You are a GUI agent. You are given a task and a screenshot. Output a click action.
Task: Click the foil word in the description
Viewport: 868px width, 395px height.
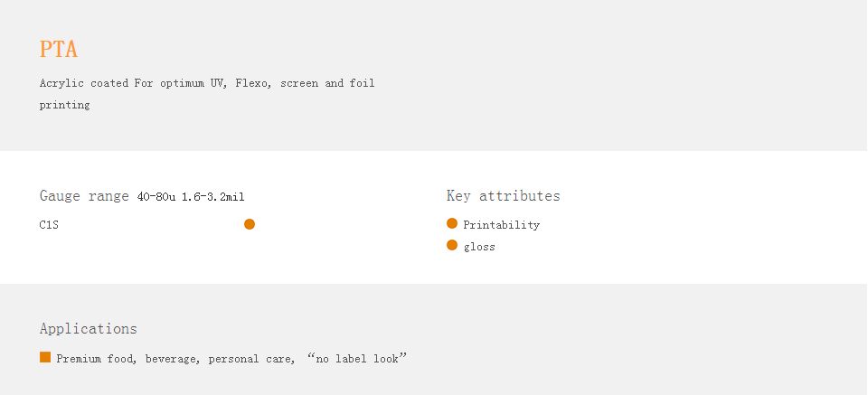tap(362, 83)
